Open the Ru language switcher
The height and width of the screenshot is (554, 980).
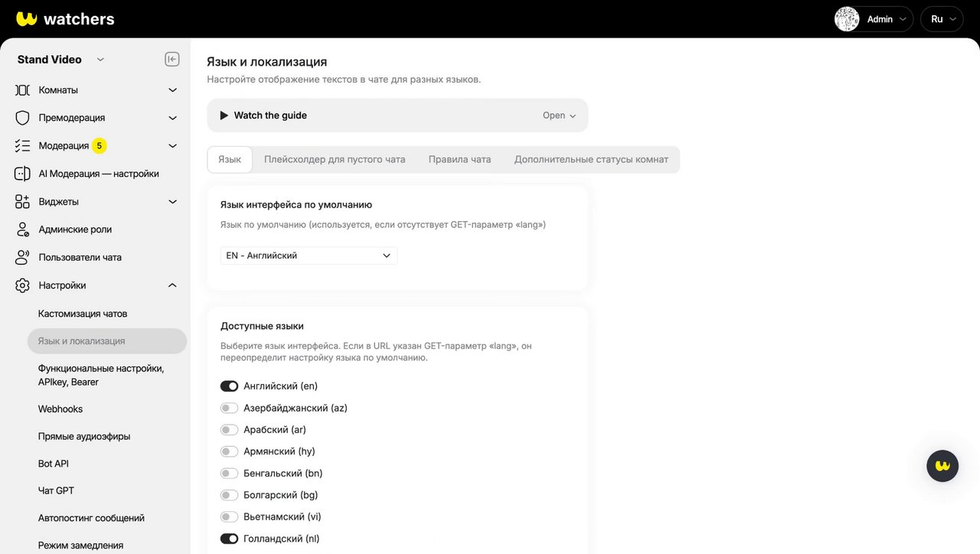pos(942,19)
